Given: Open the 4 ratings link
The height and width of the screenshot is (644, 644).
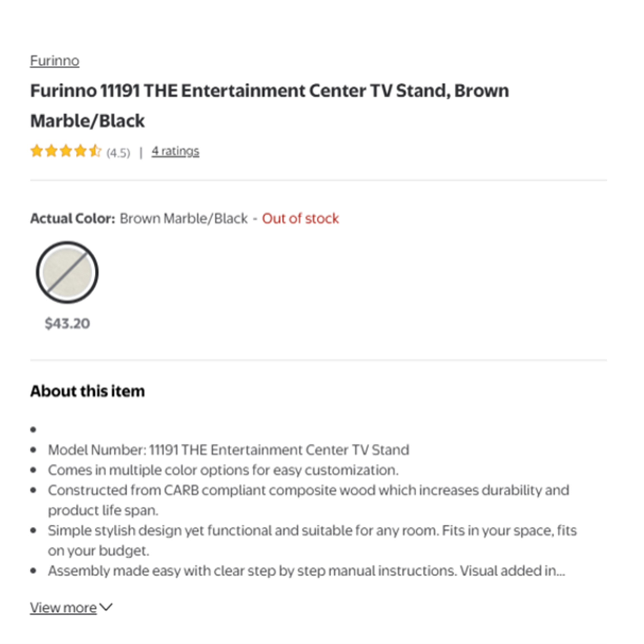Looking at the screenshot, I should tap(175, 151).
